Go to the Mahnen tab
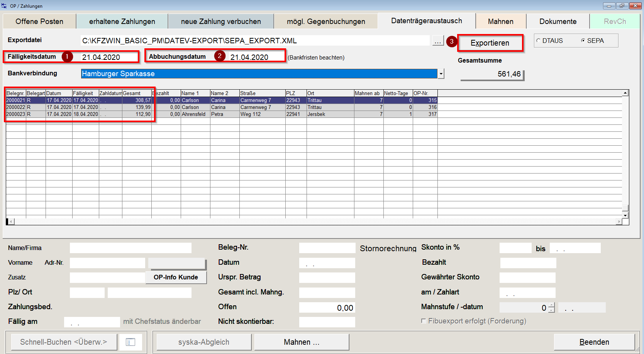 click(501, 21)
